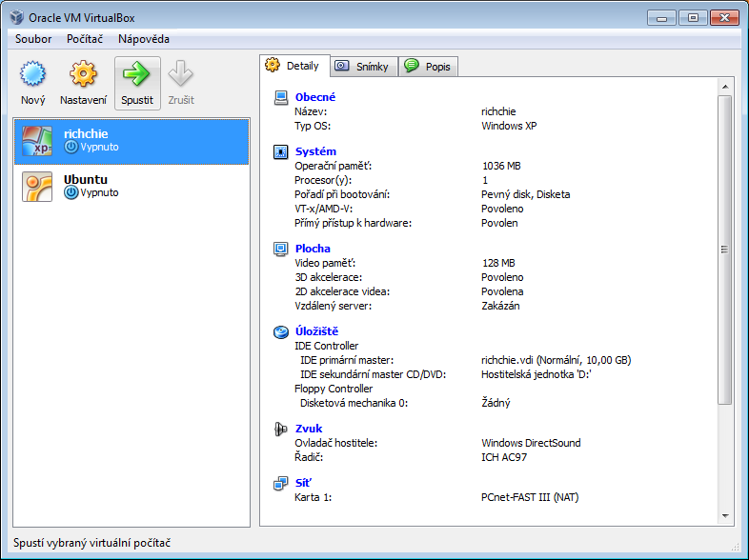
Task: Open the Obecné section link
Action: tap(315, 97)
